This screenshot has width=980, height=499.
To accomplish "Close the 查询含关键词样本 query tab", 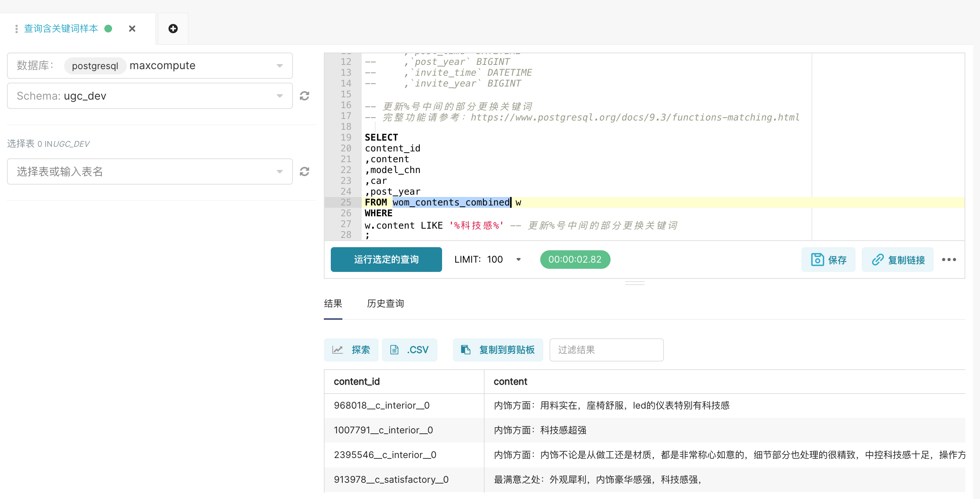I will 132,29.
